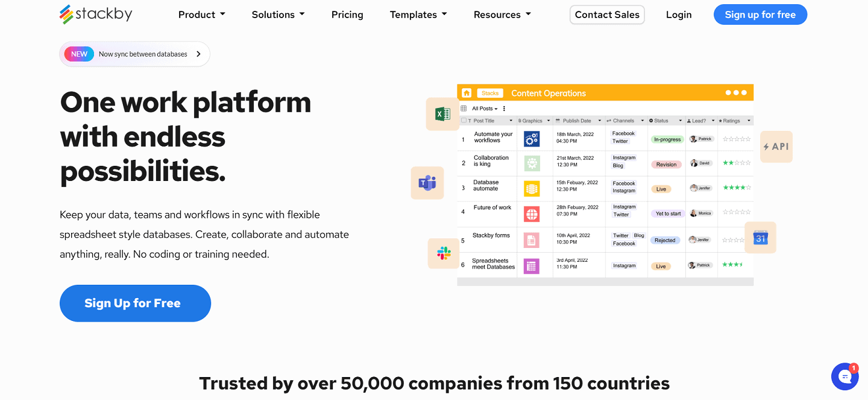868x400 pixels.
Task: Open the All Posts view selector
Action: point(483,108)
